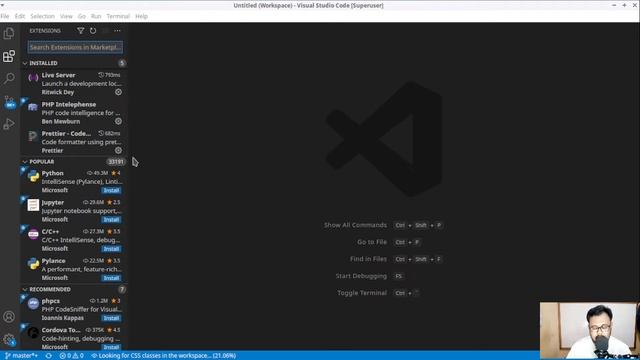Click the CSS classes scanning status message
Image resolution: width=640 pixels, height=360 pixels.
click(163, 356)
